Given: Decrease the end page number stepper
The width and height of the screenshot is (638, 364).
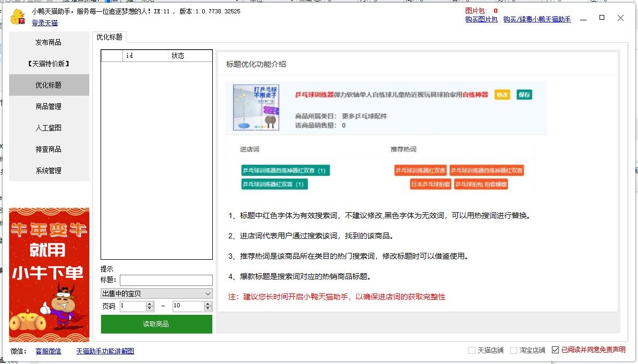Looking at the screenshot, I should (208, 309).
